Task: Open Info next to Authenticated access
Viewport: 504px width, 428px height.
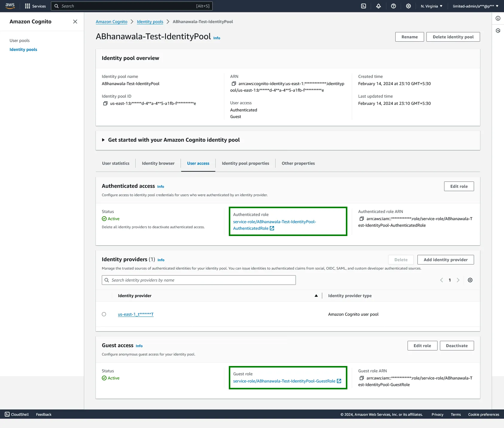Action: (161, 187)
